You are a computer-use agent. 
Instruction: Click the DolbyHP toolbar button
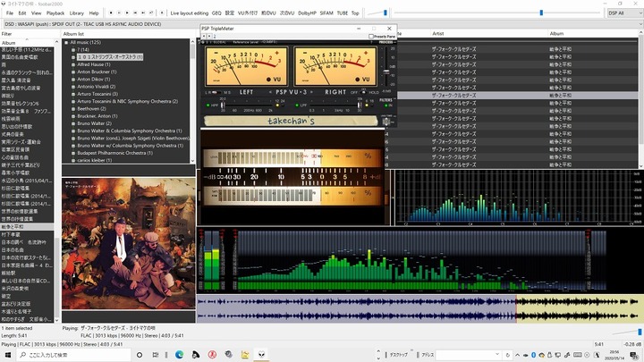point(307,13)
